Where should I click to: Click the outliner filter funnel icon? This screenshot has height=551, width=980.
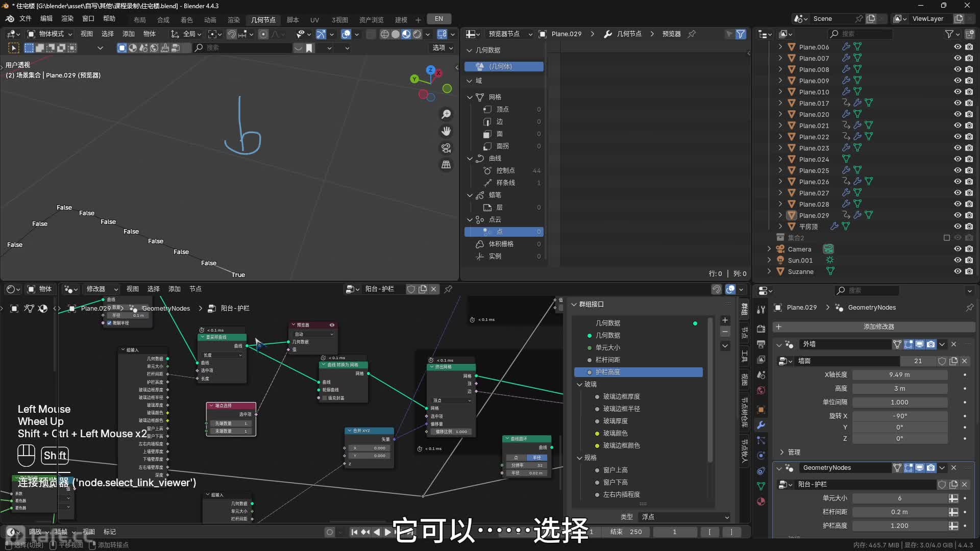949,34
